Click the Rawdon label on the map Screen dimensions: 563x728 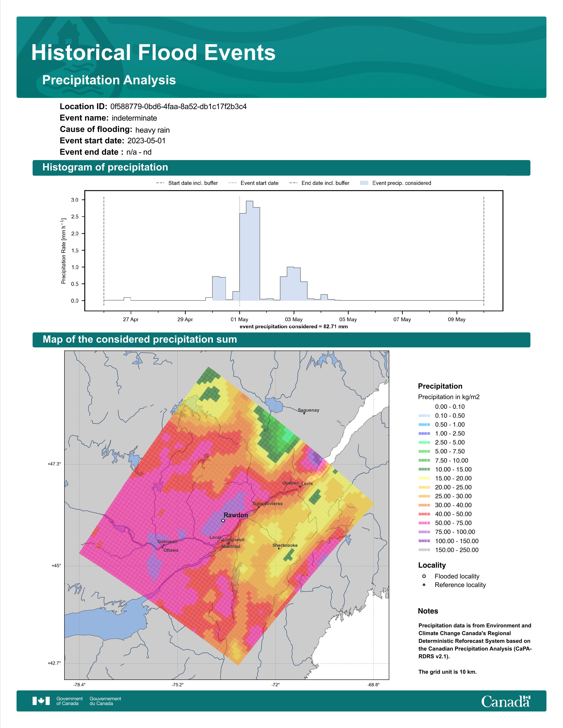pos(236,515)
